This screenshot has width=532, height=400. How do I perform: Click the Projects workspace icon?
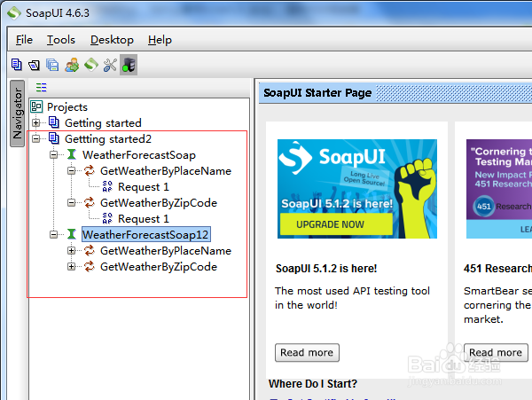coord(36,106)
